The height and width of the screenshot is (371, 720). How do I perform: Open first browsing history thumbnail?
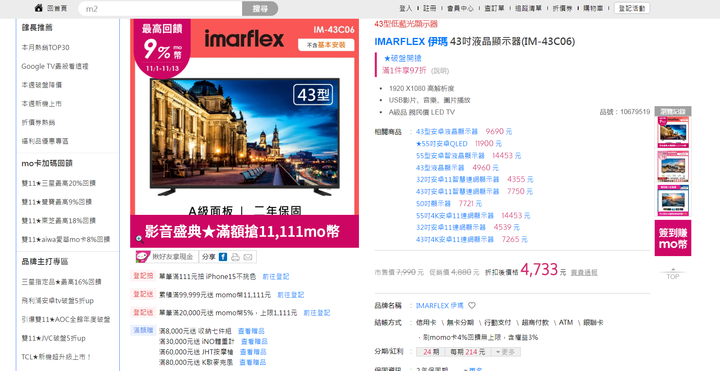[673, 132]
